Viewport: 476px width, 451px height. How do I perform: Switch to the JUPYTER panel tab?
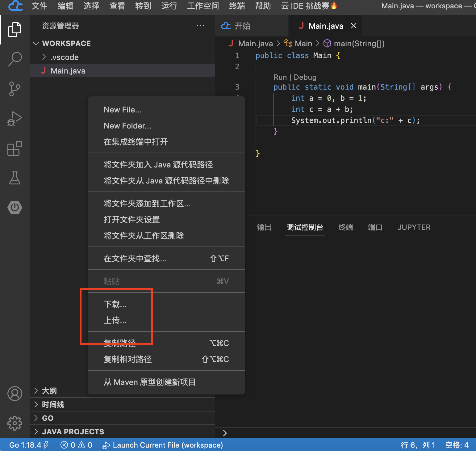click(x=414, y=227)
